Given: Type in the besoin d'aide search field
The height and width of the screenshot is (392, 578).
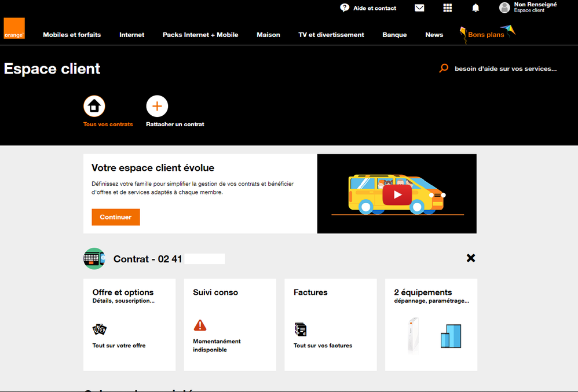Looking at the screenshot, I should [505, 68].
